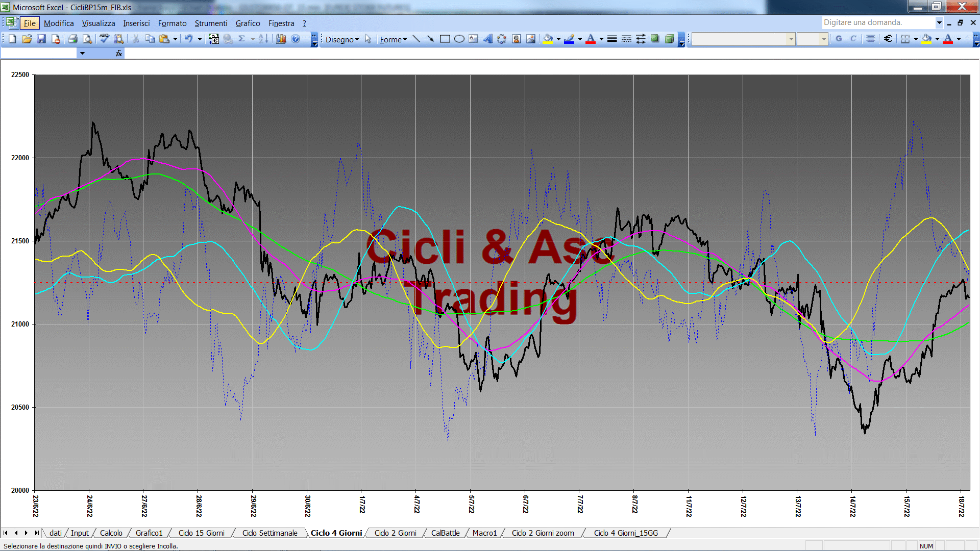Go to first sheet tab arrow

click(6, 533)
